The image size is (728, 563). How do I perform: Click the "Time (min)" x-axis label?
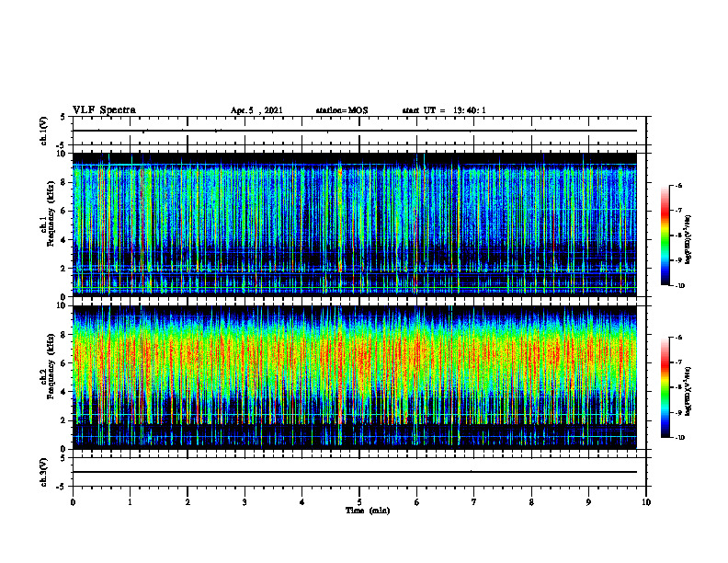tap(368, 511)
